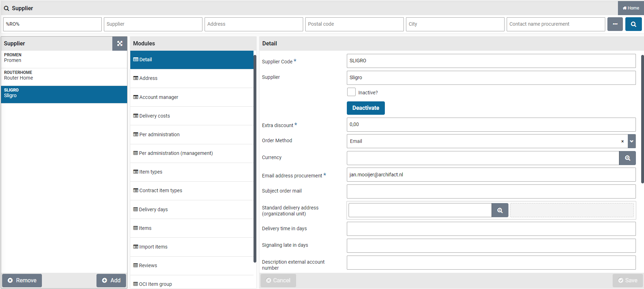644x289 pixels.
Task: Expand the Supplier panel fullscreen icon
Action: click(120, 44)
